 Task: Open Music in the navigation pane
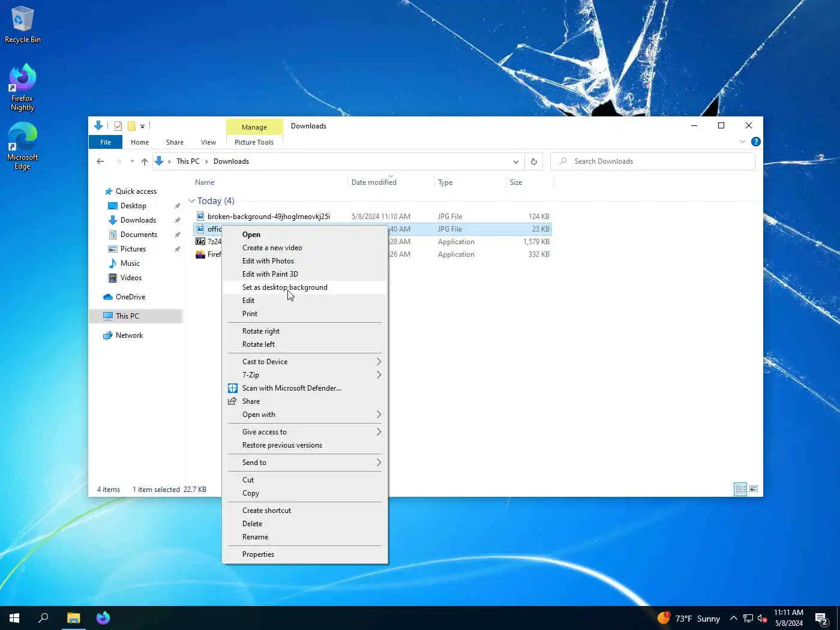pyautogui.click(x=130, y=263)
